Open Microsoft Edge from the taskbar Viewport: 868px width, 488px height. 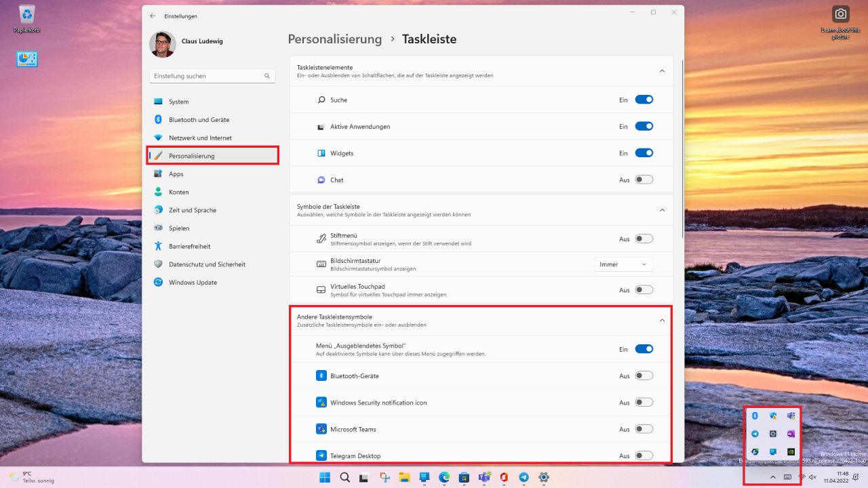point(444,477)
